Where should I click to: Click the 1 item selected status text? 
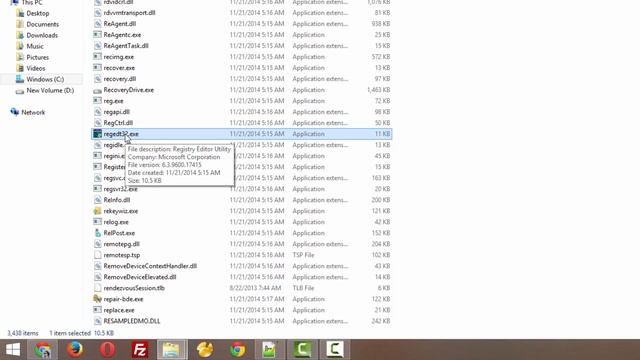click(70, 333)
